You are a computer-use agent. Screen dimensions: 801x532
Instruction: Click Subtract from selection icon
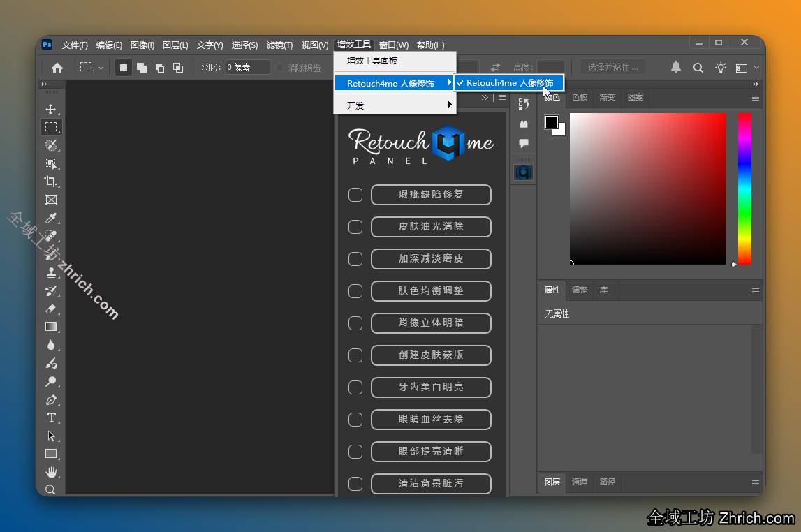click(x=160, y=68)
